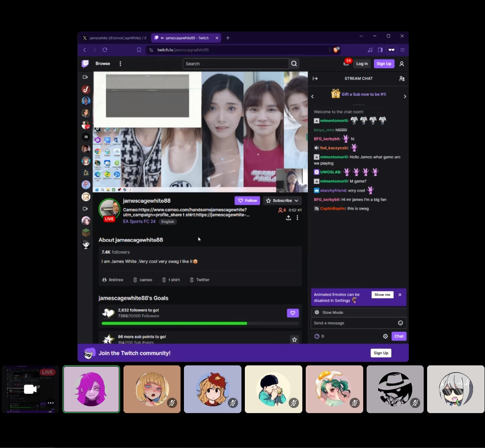Screen dimensions: 485x448
Task: Click the Subscribe button
Action: click(282, 201)
